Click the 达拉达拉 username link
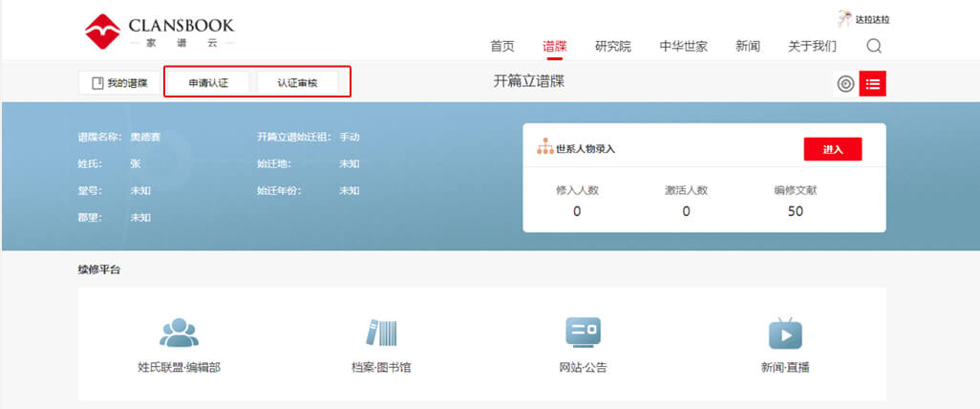980x409 pixels. click(879, 19)
